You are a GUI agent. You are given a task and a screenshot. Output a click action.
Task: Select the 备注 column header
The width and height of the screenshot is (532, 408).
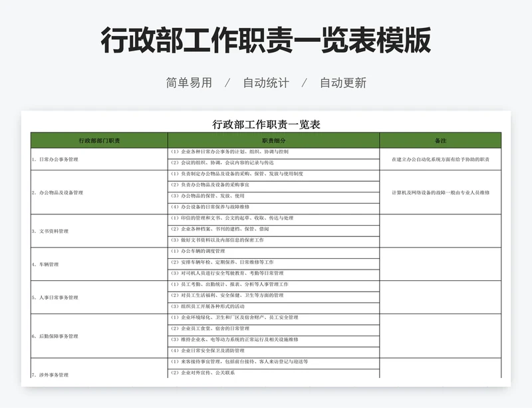pos(440,140)
